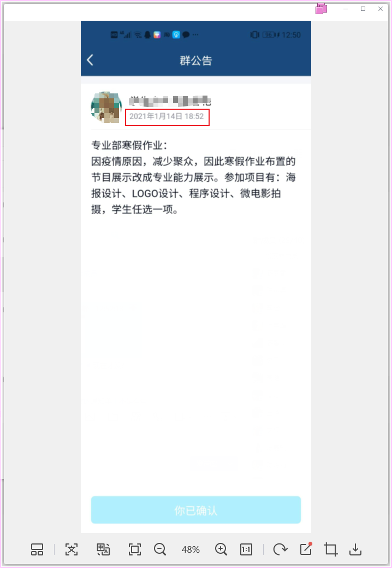Click the 2021年1月14日 18:52 timestamp
Image resolution: width=392 pixels, height=568 pixels.
pos(167,116)
